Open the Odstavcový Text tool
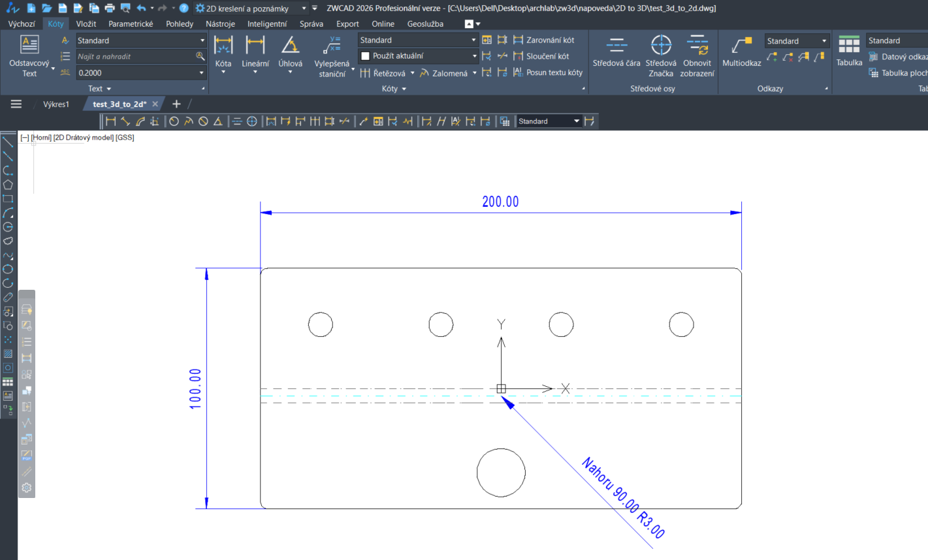 [29, 56]
